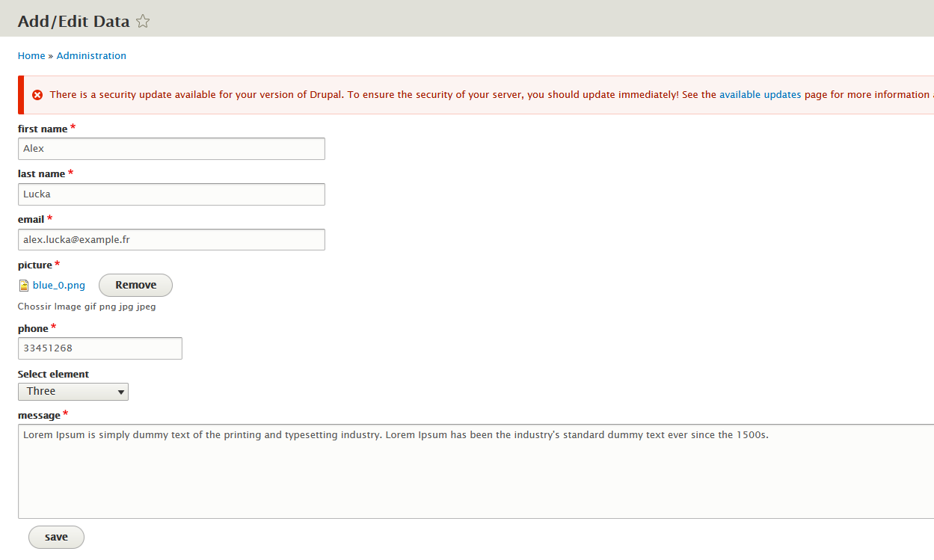934x560 pixels.
Task: Open the Administration breadcrumb link
Action: pos(91,55)
